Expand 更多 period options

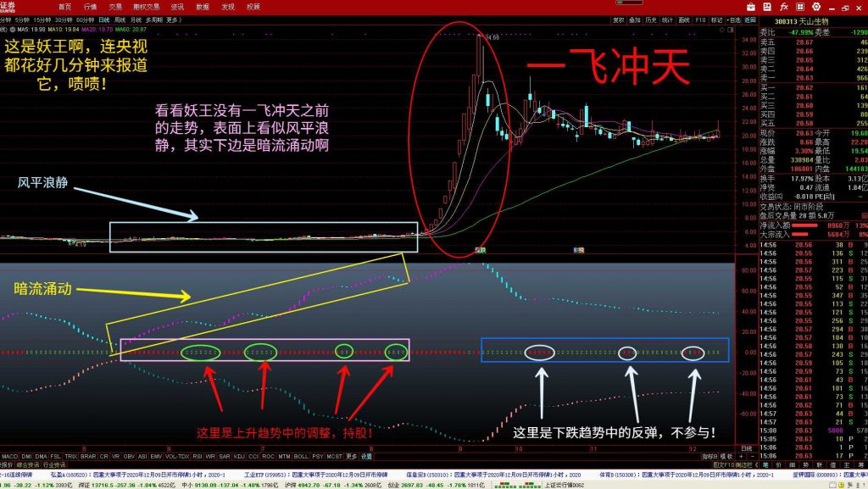pos(174,18)
